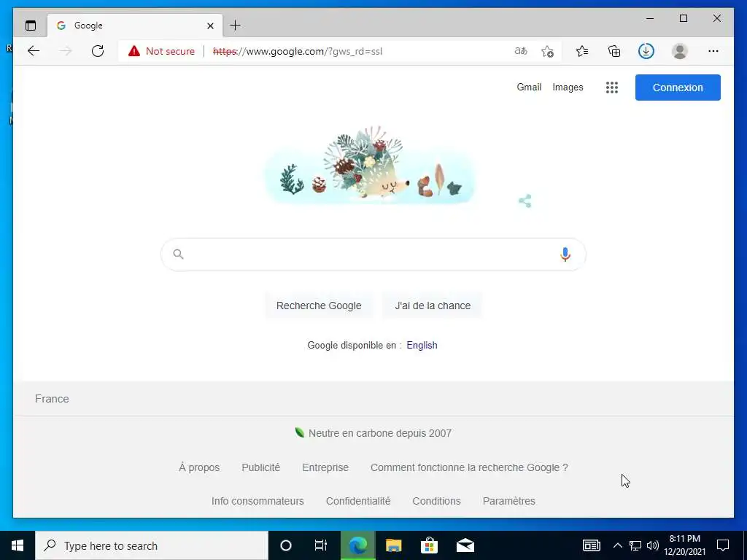Open the vertical tabs panel icon

point(31,26)
